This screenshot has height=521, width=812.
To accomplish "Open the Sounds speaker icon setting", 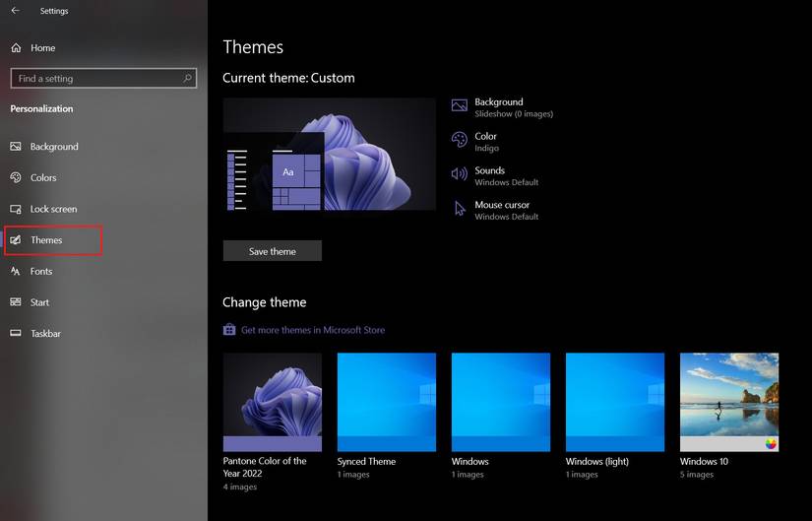I will click(x=459, y=174).
